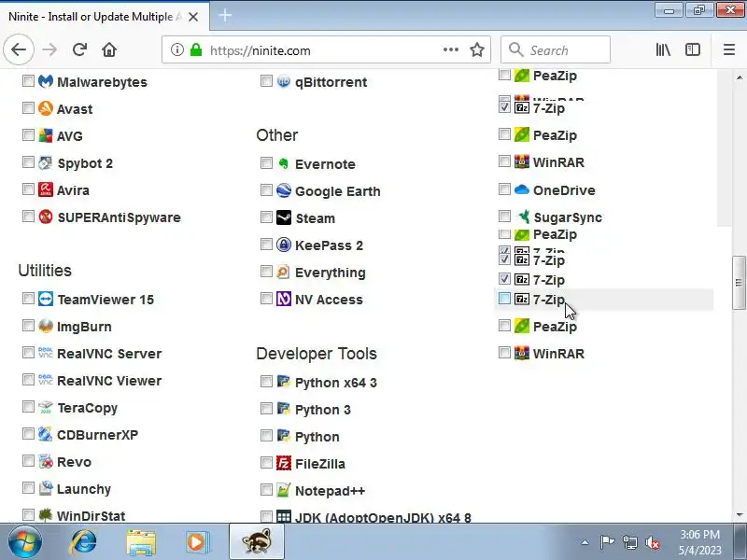The width and height of the screenshot is (747, 560).
Task: Click the SugarSync bird icon
Action: point(523,217)
